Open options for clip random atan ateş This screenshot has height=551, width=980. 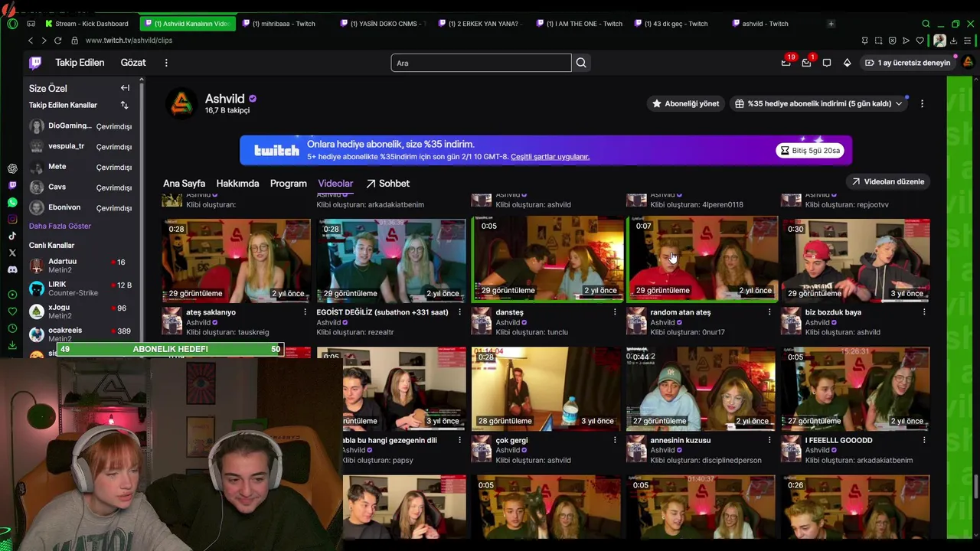[769, 312]
